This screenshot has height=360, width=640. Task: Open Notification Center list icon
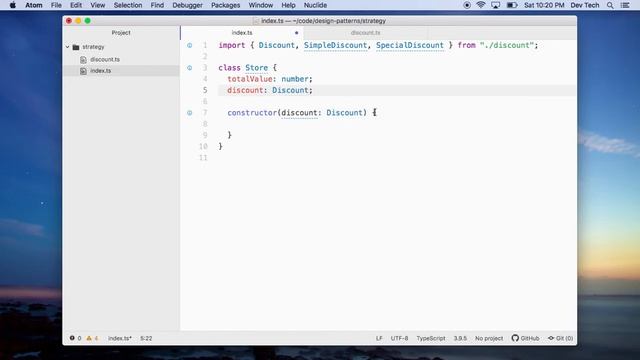pos(625,5)
